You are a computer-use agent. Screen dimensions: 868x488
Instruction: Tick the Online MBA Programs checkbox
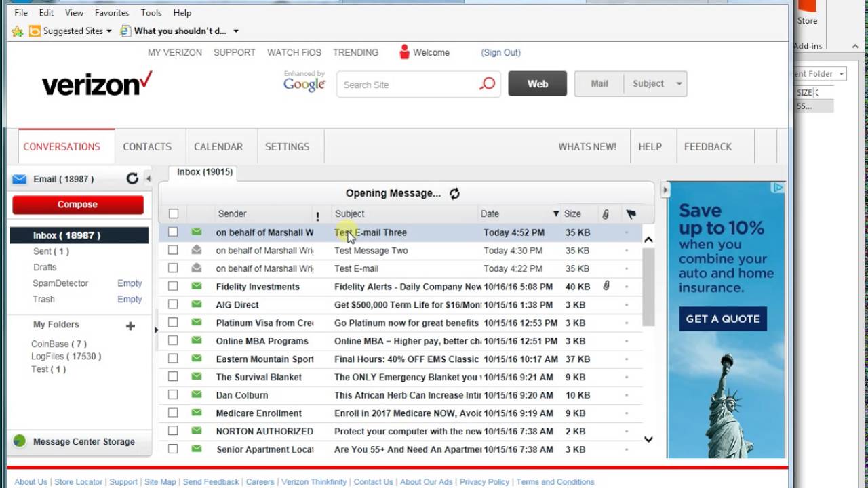pyautogui.click(x=173, y=340)
